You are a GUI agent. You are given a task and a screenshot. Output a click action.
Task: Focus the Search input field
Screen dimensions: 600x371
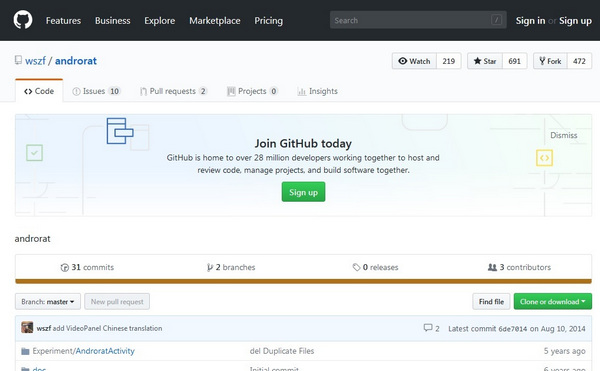418,20
